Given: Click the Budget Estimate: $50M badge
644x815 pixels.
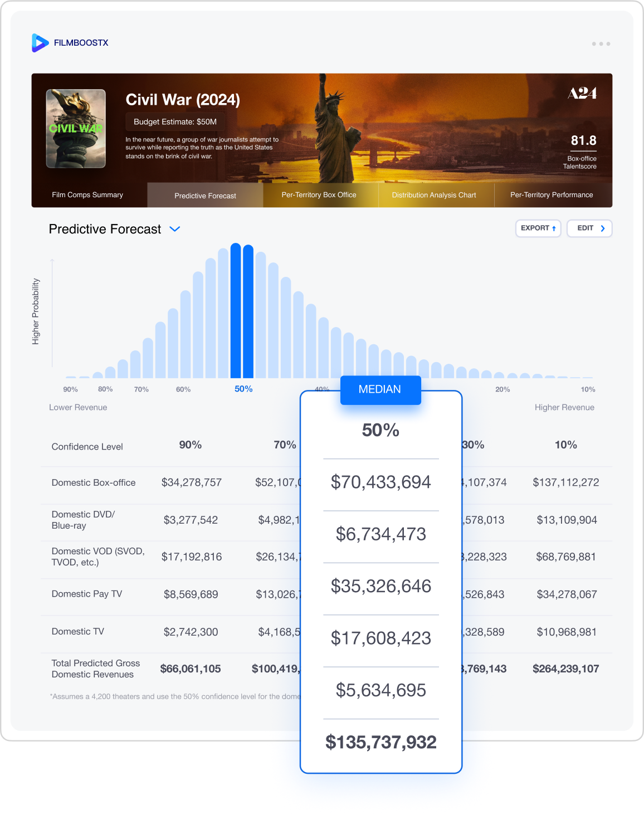Looking at the screenshot, I should (x=175, y=122).
